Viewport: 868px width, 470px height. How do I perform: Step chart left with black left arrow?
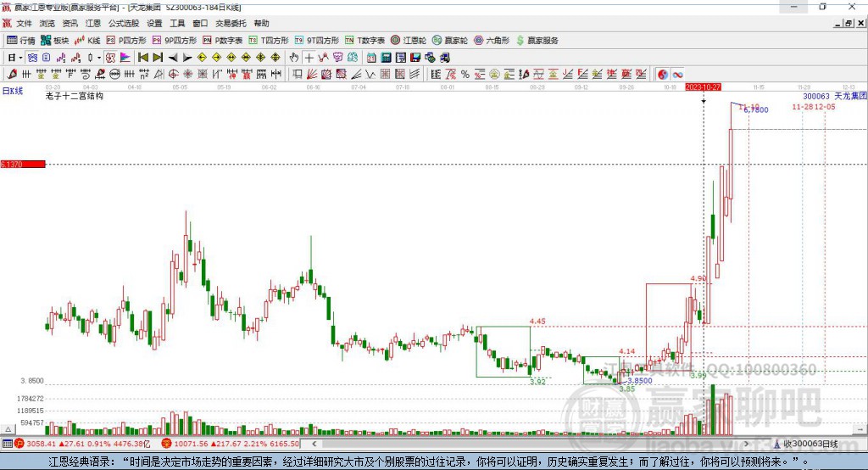tap(173, 58)
